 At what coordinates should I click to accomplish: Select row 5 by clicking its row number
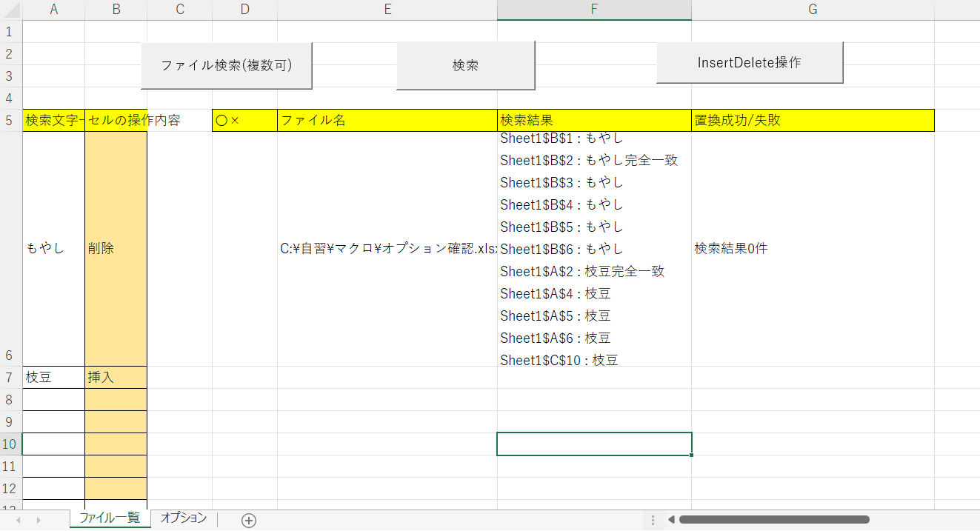click(x=9, y=119)
